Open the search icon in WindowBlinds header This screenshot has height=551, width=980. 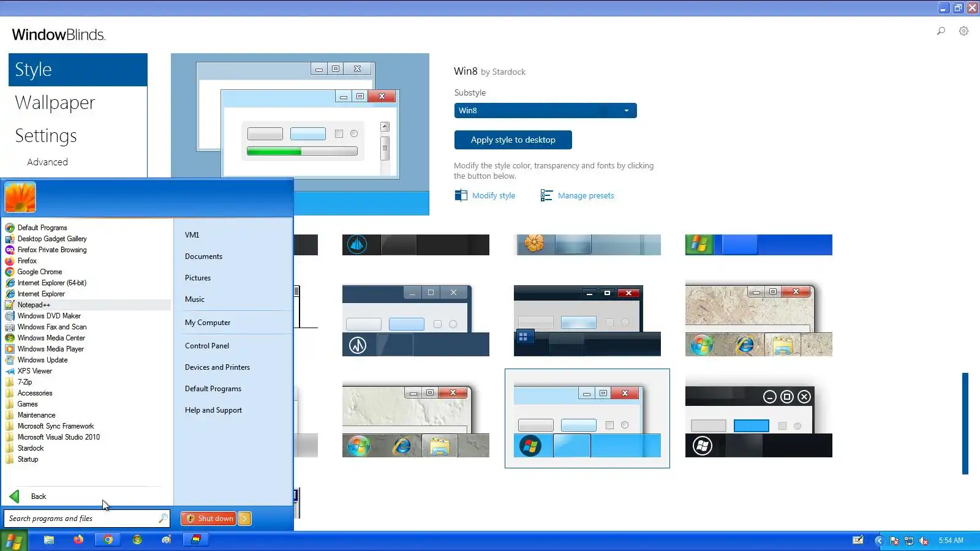click(941, 31)
